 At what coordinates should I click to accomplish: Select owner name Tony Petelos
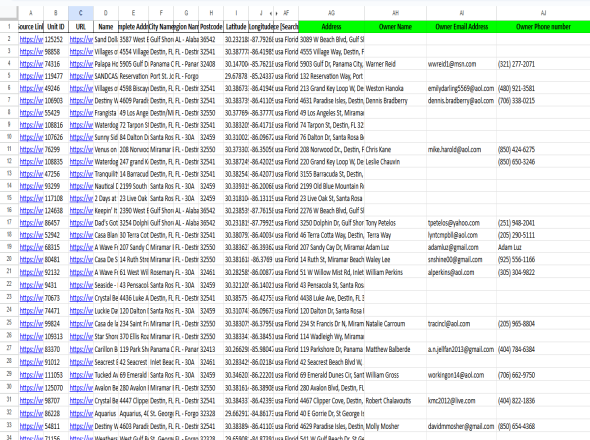[x=395, y=222]
